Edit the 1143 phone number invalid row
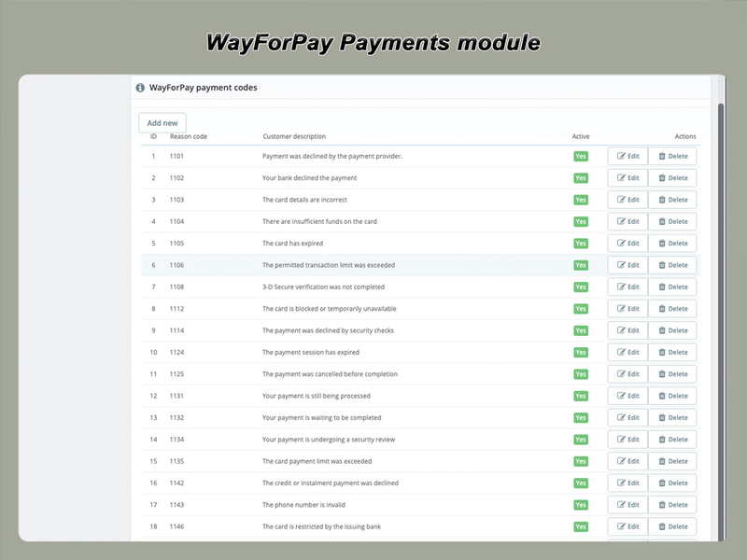 627,505
